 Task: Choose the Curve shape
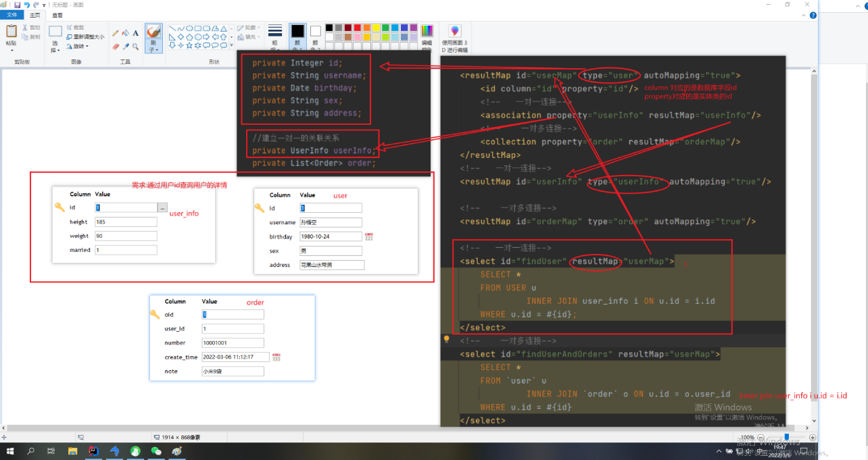click(x=180, y=28)
